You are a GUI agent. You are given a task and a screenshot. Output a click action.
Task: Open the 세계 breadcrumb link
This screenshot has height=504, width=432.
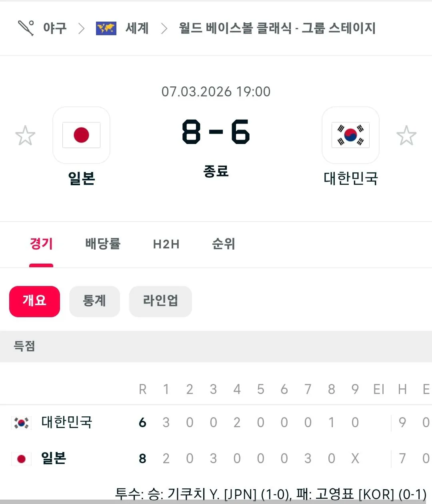click(x=137, y=28)
